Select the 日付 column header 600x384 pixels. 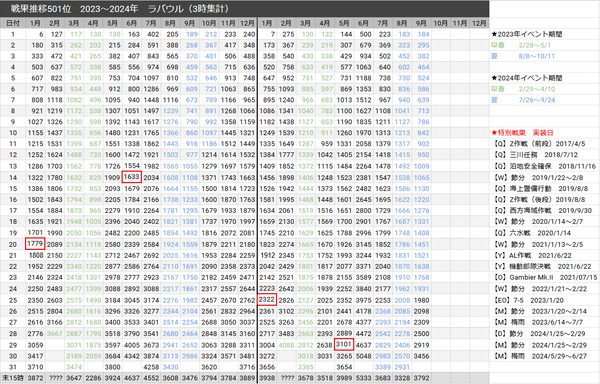13,23
